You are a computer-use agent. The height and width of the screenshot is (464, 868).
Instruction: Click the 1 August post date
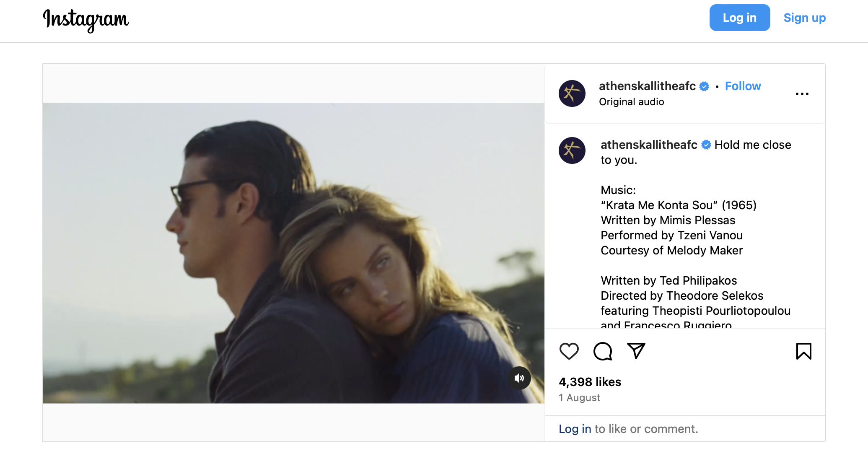click(579, 397)
